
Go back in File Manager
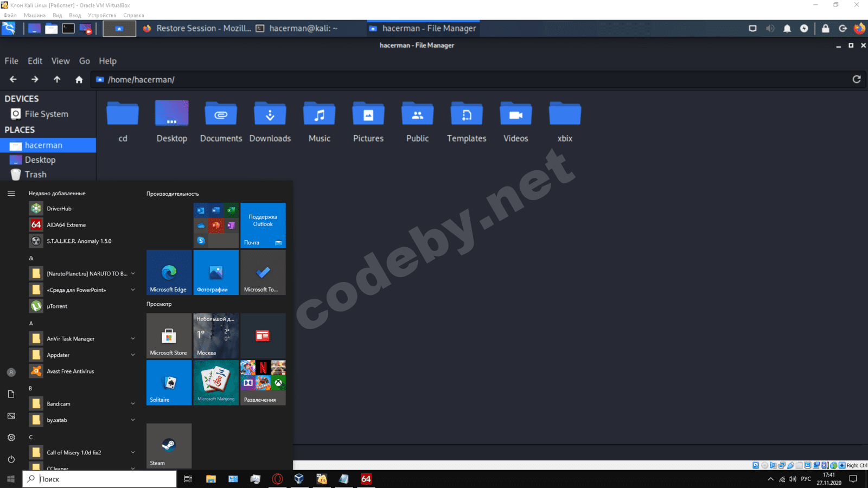[x=14, y=80]
